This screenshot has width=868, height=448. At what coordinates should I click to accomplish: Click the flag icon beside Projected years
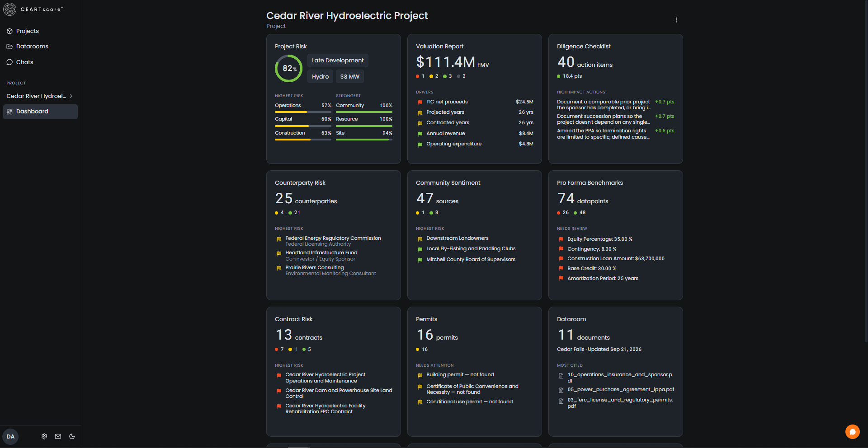tap(420, 112)
